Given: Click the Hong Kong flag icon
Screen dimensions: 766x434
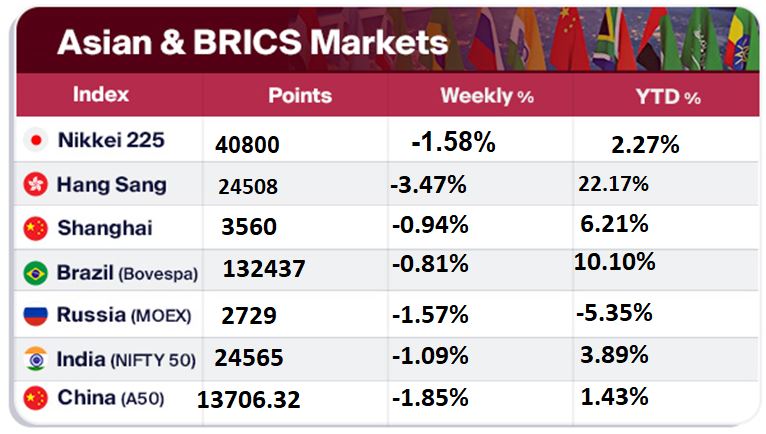Looking at the screenshot, I should [37, 185].
